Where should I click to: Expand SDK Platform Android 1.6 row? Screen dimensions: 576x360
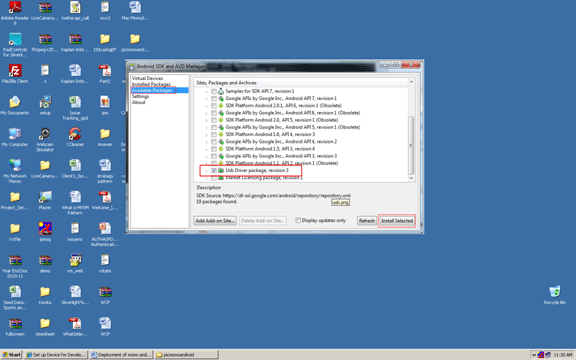pos(206,135)
